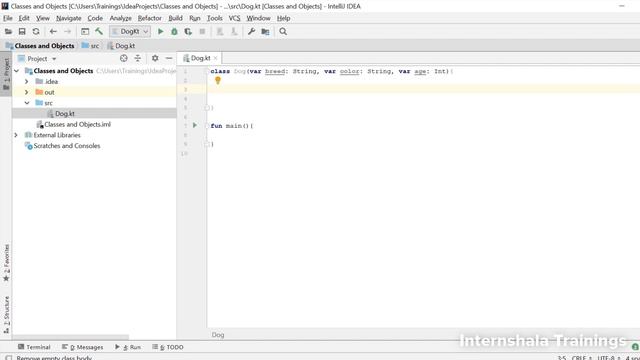This screenshot has width=640, height=360.
Task: Open Settings with the wrench icon
Action: click(x=251, y=31)
